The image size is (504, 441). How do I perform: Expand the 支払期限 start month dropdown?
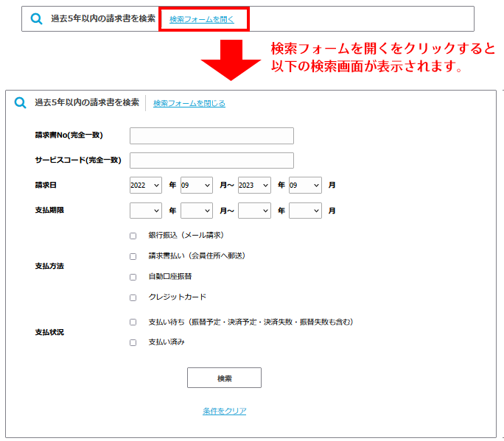click(x=196, y=211)
